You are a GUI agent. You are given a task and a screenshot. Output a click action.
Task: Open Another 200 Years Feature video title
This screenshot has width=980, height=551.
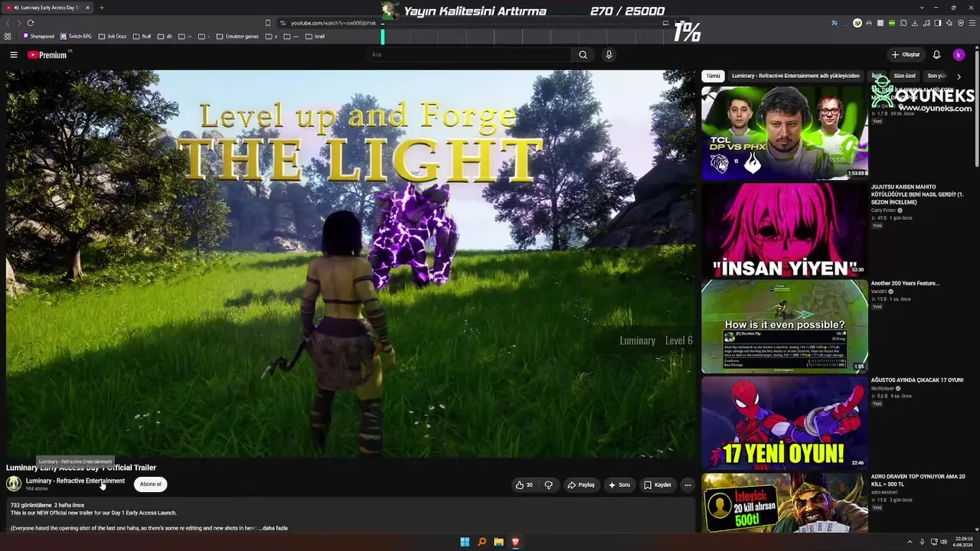tap(905, 283)
